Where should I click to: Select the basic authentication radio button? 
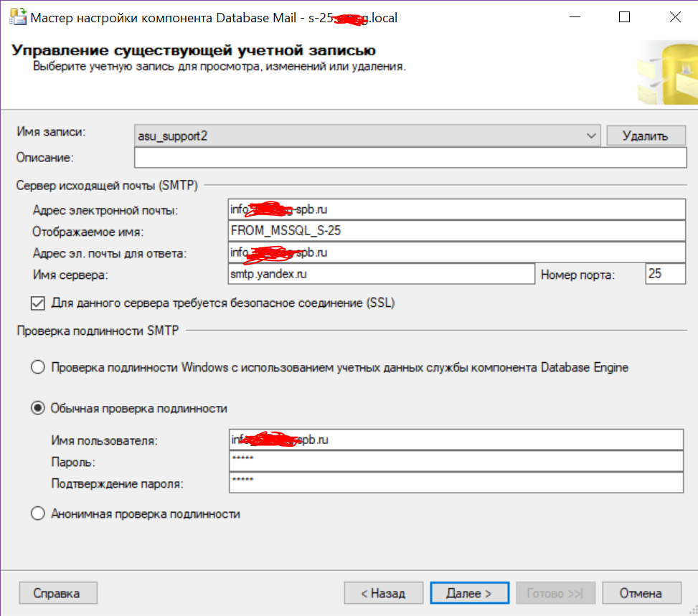click(38, 408)
